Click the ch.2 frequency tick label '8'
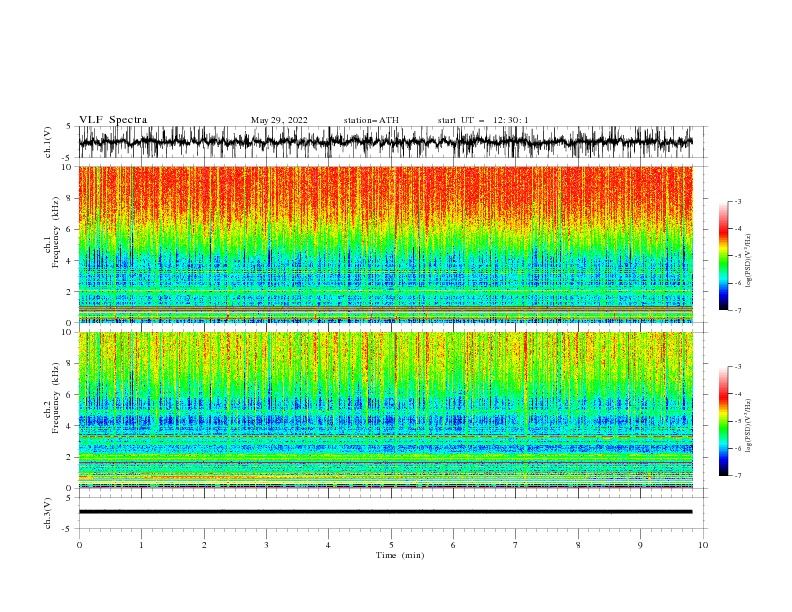This screenshot has width=792, height=612. (69, 364)
